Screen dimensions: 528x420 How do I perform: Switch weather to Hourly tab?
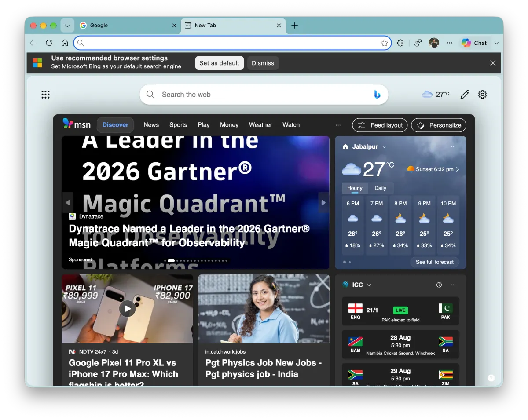(355, 188)
